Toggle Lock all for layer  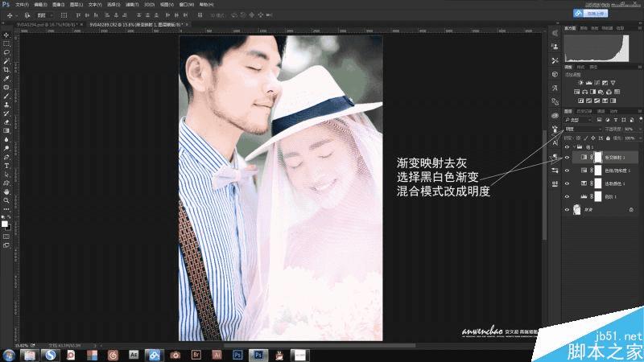[x=608, y=138]
